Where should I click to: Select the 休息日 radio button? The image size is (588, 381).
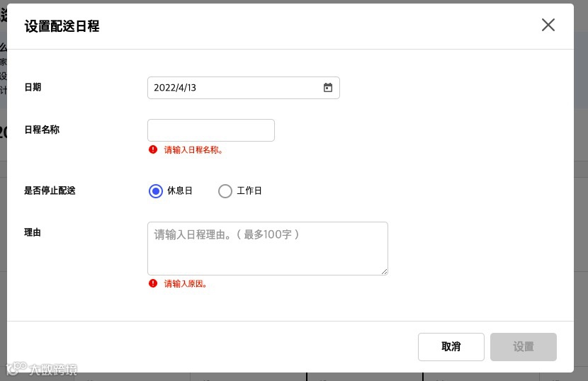(x=156, y=191)
